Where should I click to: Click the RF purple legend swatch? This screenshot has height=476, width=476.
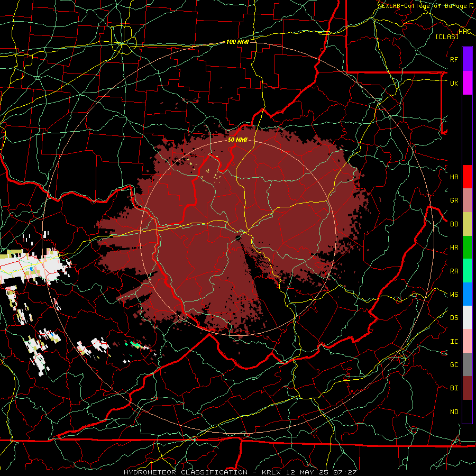click(x=467, y=59)
